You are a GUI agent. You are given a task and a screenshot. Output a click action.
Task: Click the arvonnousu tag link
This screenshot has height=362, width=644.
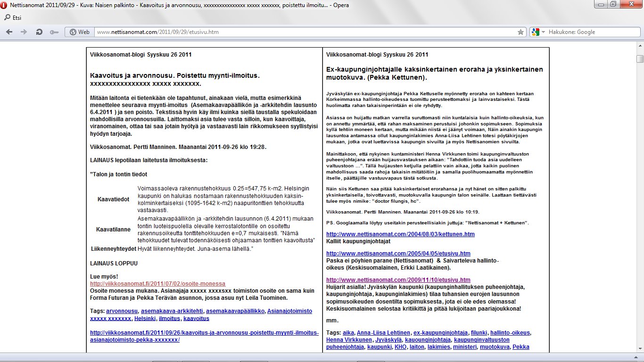(122, 311)
